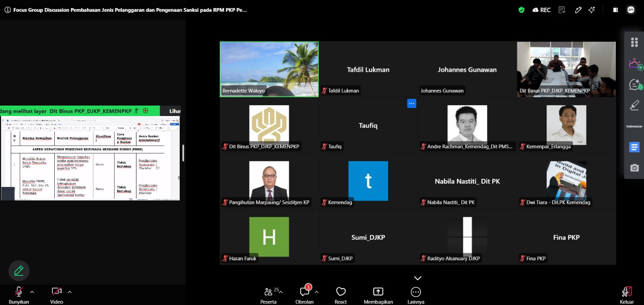This screenshot has width=644, height=305.
Task: Click the panel divider resize handle
Action: click(184, 153)
